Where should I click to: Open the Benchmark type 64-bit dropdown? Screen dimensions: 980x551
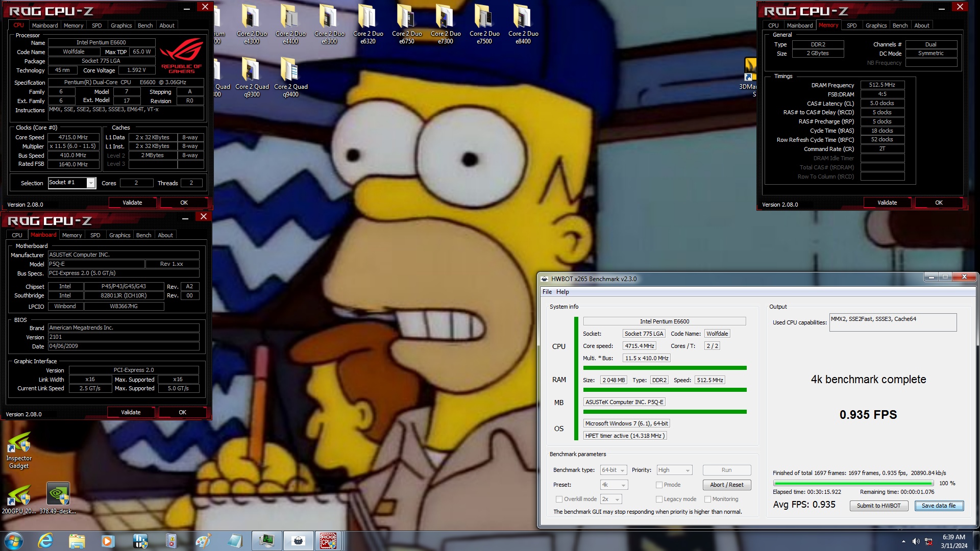click(614, 470)
